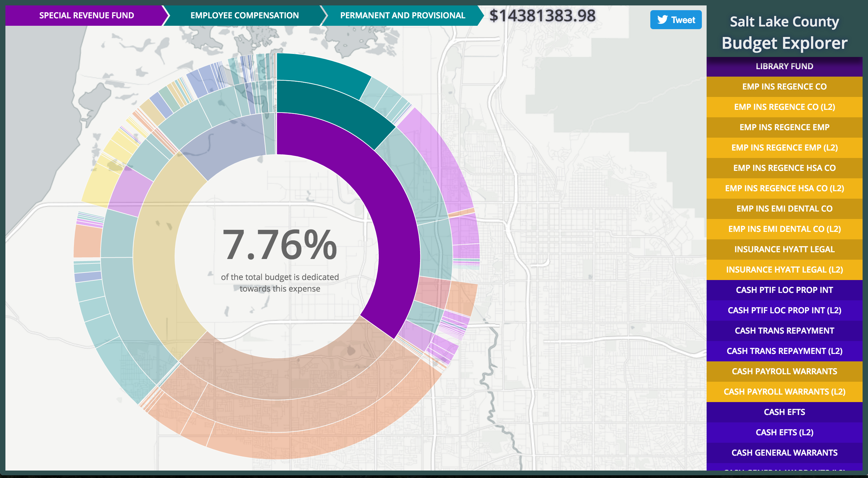Select CASH TRANS REPAYMENT (L2) item

point(784,351)
